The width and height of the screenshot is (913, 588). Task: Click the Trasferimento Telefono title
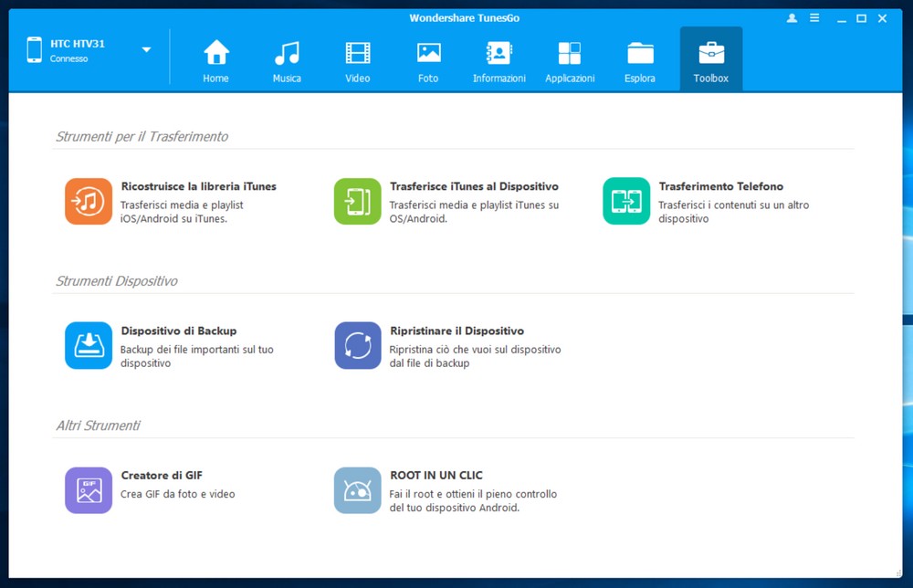[x=721, y=186]
